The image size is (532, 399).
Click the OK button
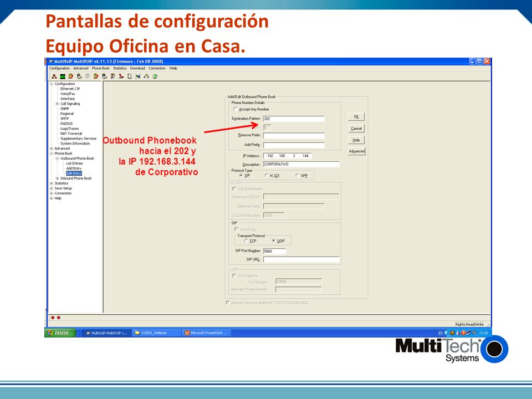[x=356, y=117]
